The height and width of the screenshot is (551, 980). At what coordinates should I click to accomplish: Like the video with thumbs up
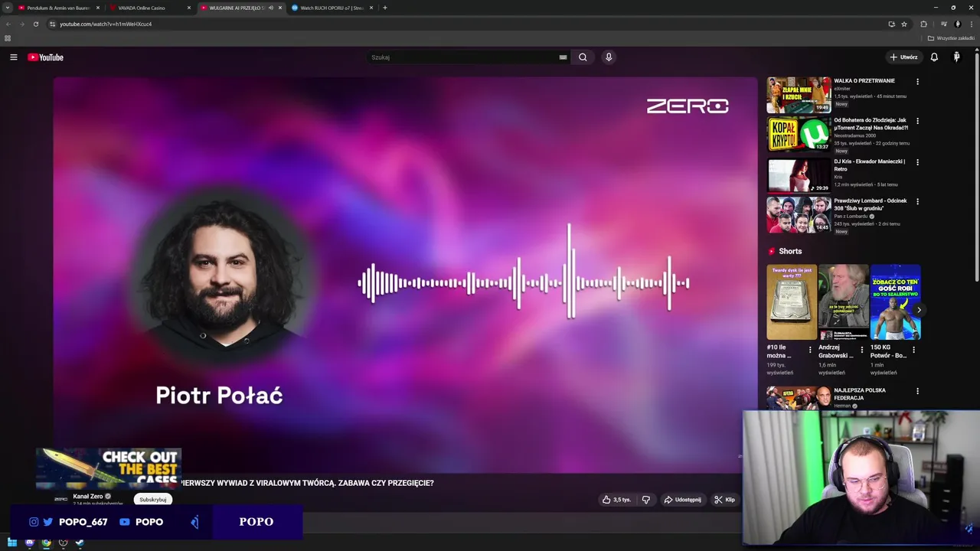pyautogui.click(x=616, y=500)
